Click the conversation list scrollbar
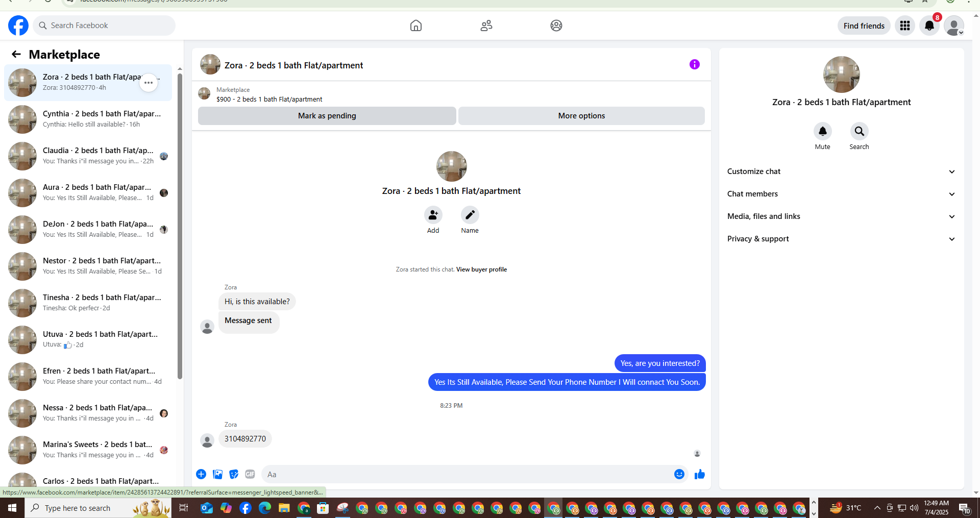The height and width of the screenshot is (518, 980). pyautogui.click(x=180, y=226)
